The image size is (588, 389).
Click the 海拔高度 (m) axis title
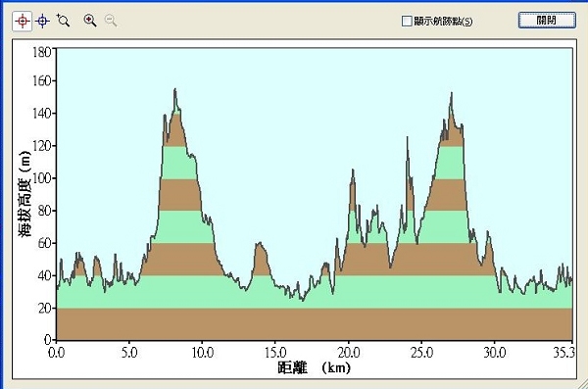pos(24,194)
